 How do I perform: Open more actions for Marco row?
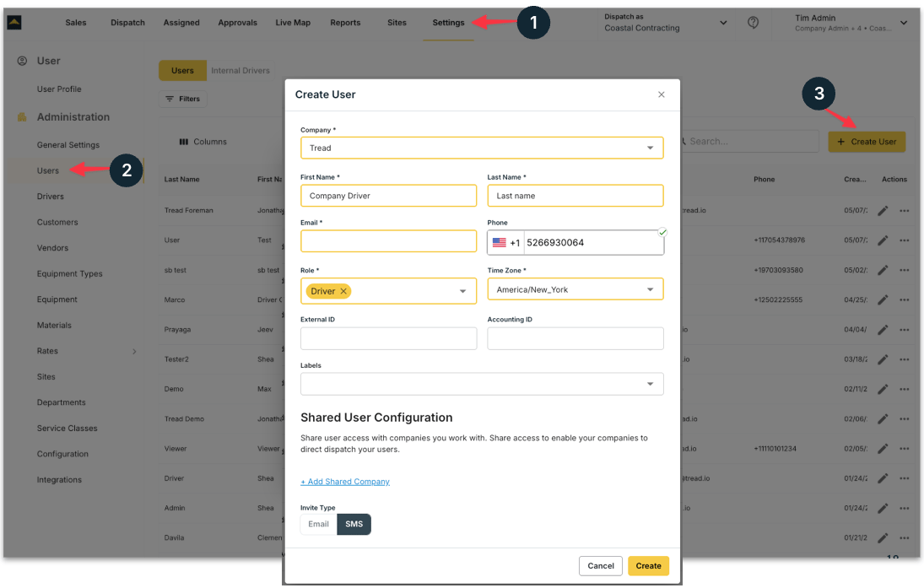[904, 299]
